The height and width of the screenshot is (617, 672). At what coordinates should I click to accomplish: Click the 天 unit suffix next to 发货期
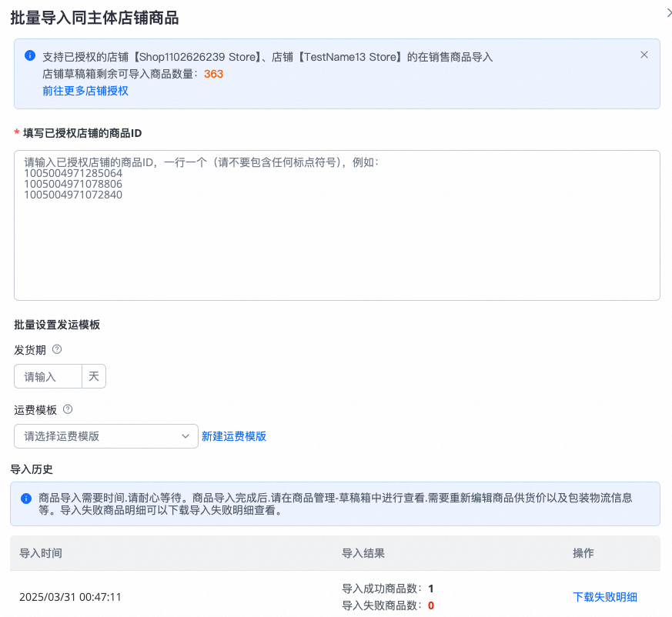pyautogui.click(x=94, y=376)
